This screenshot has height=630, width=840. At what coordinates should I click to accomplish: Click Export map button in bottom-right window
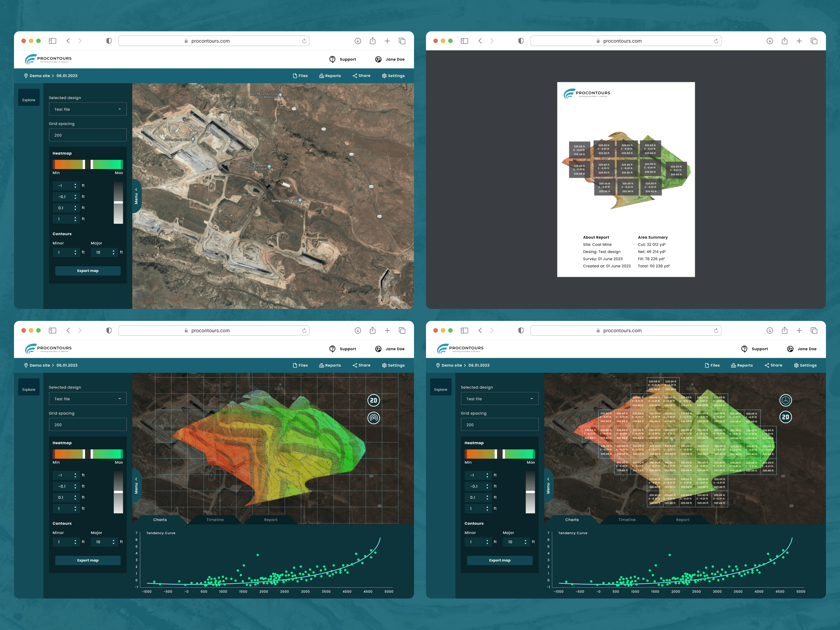tap(499, 560)
